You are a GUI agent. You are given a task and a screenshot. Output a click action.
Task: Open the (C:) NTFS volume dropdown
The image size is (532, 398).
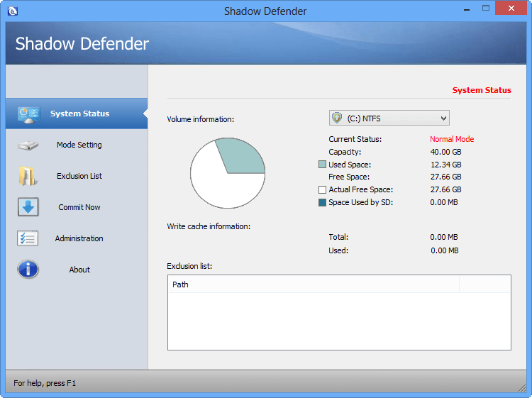[389, 118]
